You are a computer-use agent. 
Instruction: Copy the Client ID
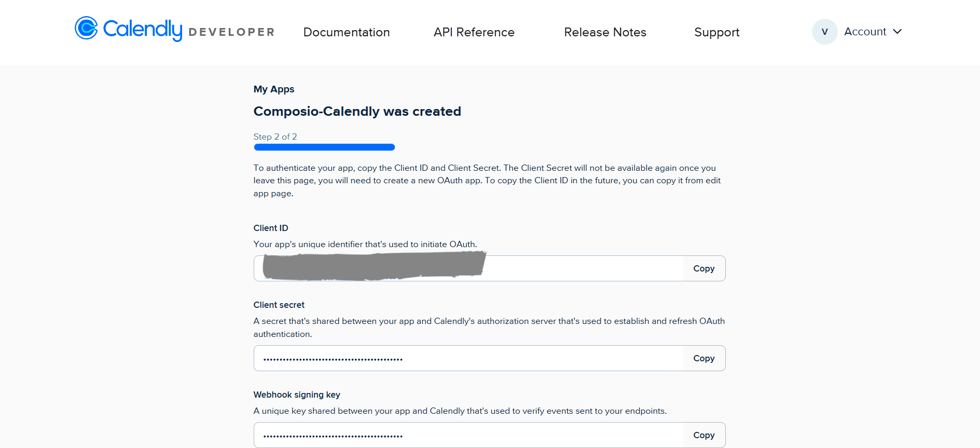704,268
